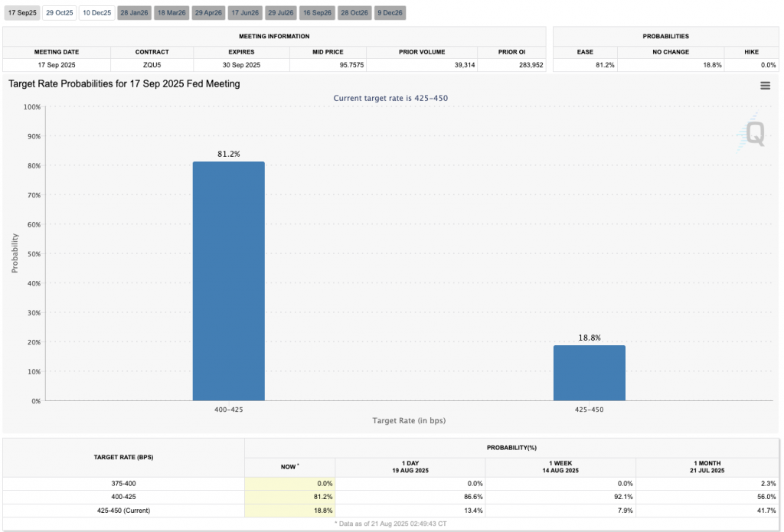The height and width of the screenshot is (532, 784).
Task: Click the ZQU5 contract cell
Action: click(152, 65)
